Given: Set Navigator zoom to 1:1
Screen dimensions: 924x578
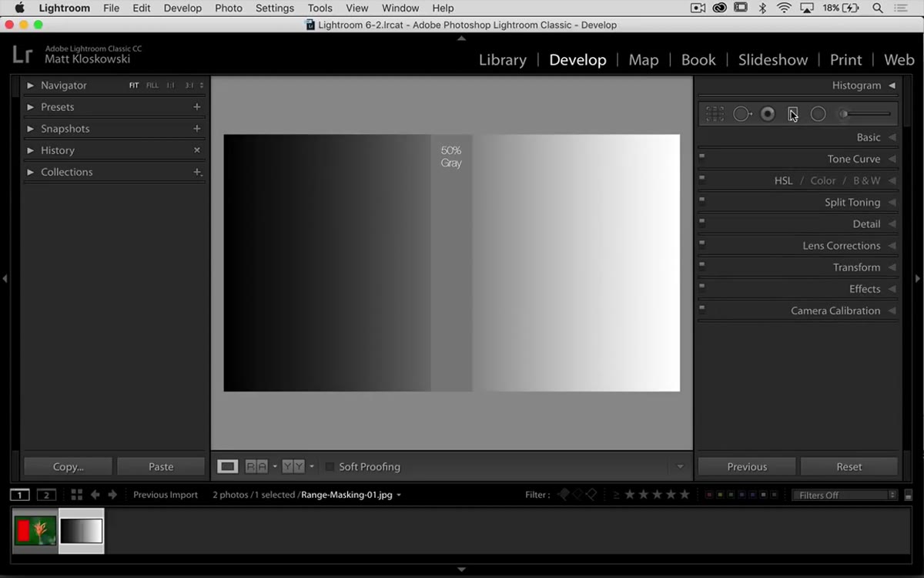Looking at the screenshot, I should (171, 86).
